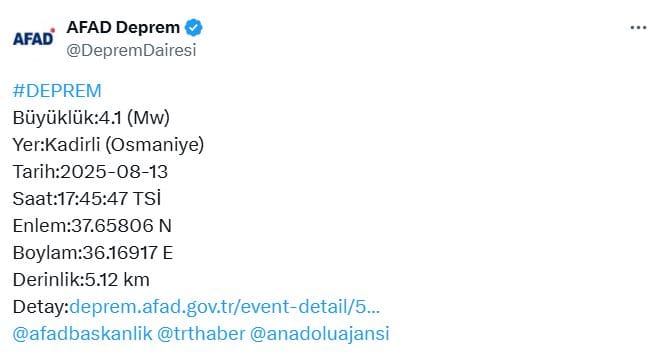Click the Boylam 36.16917 E line

point(93,253)
